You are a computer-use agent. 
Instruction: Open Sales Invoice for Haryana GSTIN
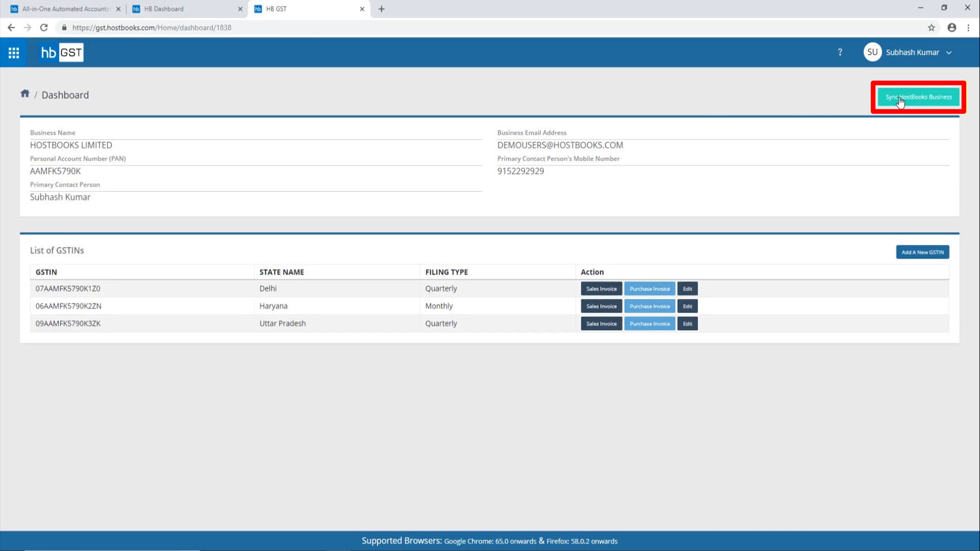[x=601, y=306]
